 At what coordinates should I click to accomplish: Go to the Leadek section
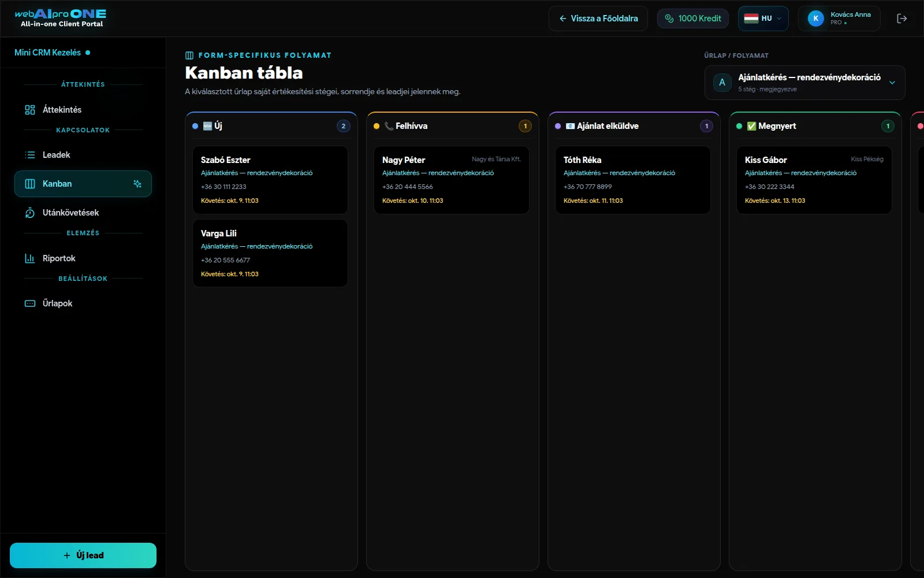click(x=83, y=155)
